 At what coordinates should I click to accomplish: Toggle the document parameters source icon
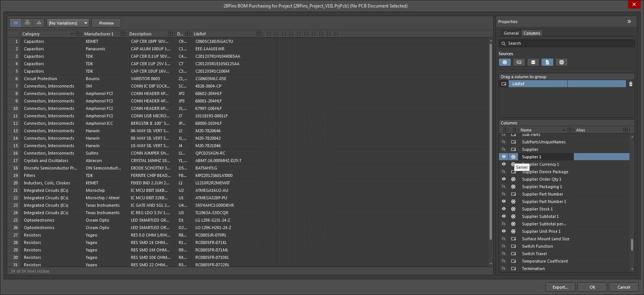click(x=547, y=62)
